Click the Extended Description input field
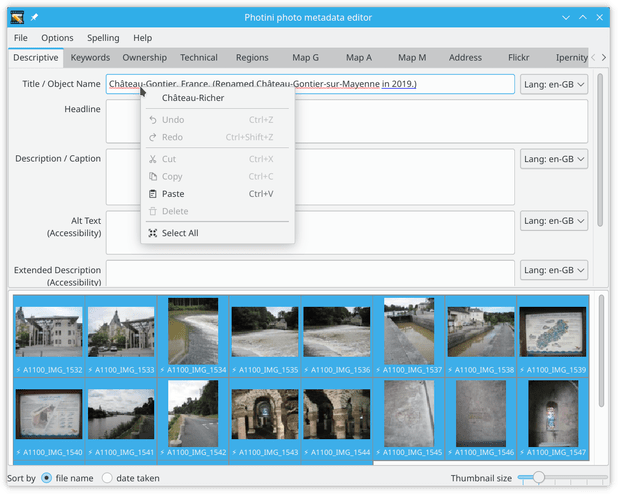 pyautogui.click(x=310, y=273)
